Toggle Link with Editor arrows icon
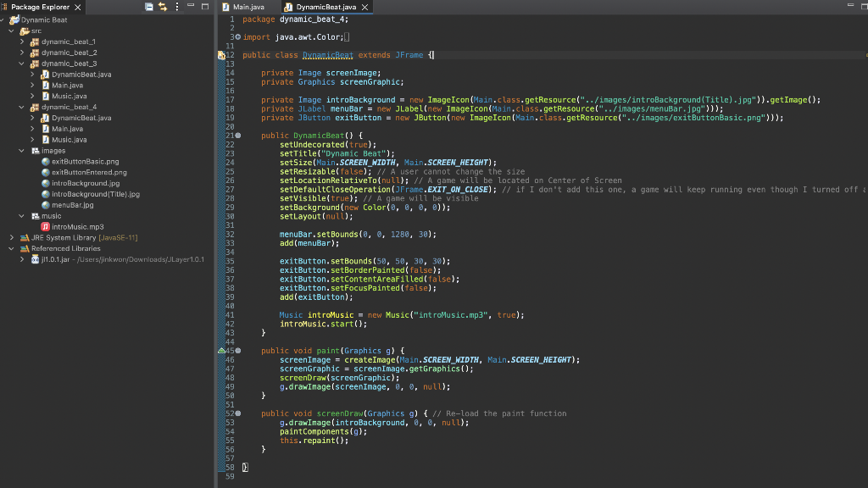868x488 pixels. [163, 7]
